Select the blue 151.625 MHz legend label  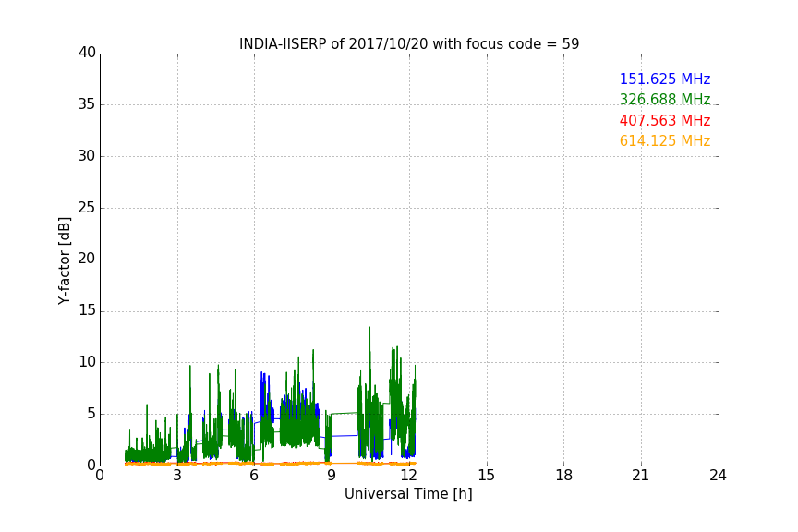click(x=665, y=79)
